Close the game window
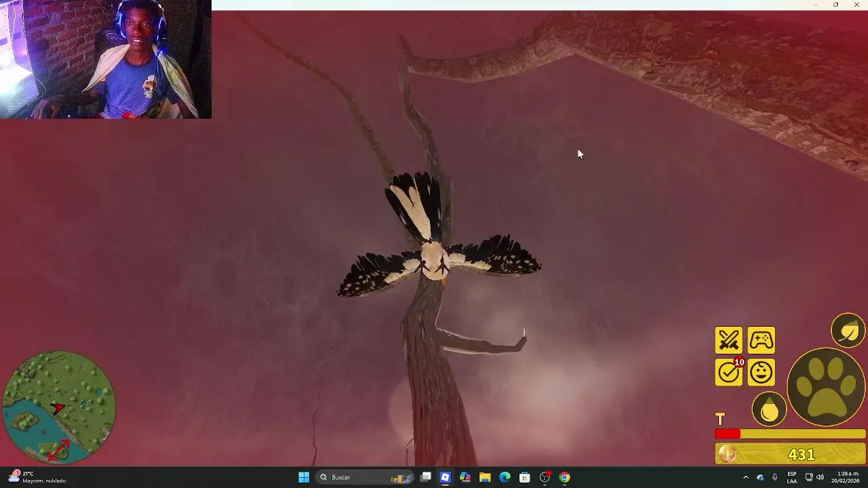868x488 pixels. click(x=856, y=5)
